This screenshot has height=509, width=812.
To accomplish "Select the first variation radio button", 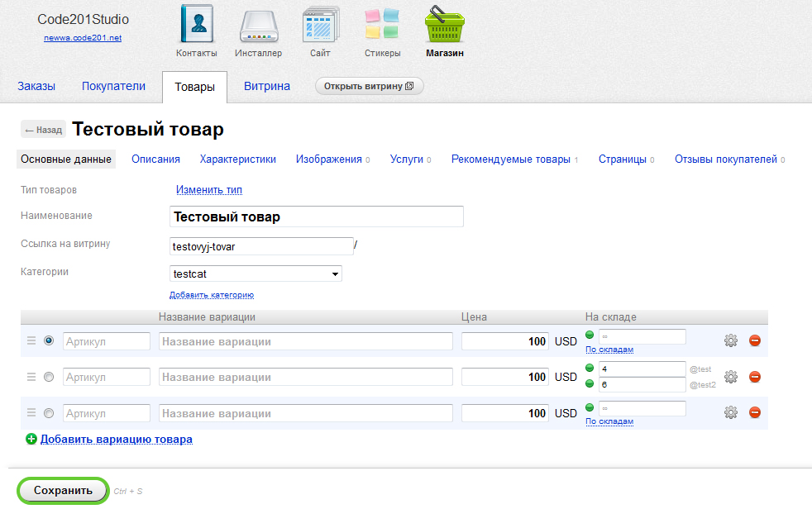I will click(49, 340).
